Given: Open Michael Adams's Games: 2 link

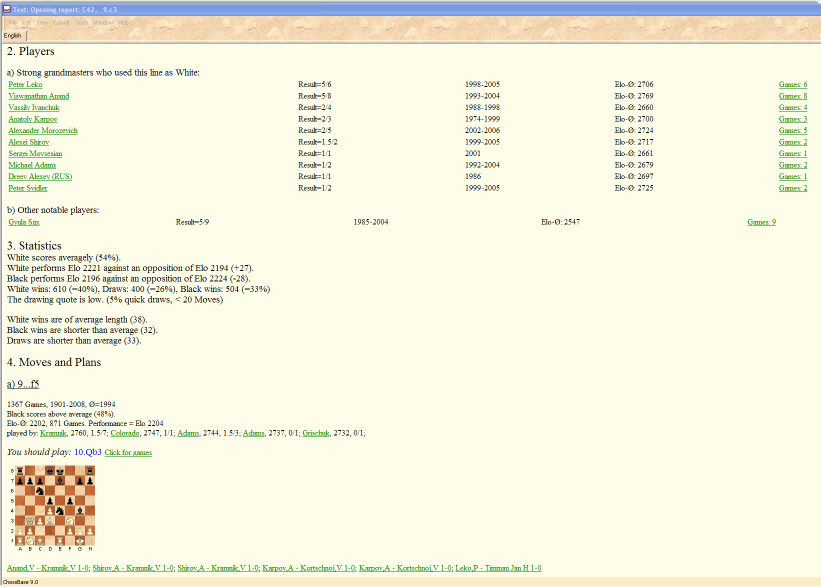Looking at the screenshot, I should pyautogui.click(x=793, y=165).
